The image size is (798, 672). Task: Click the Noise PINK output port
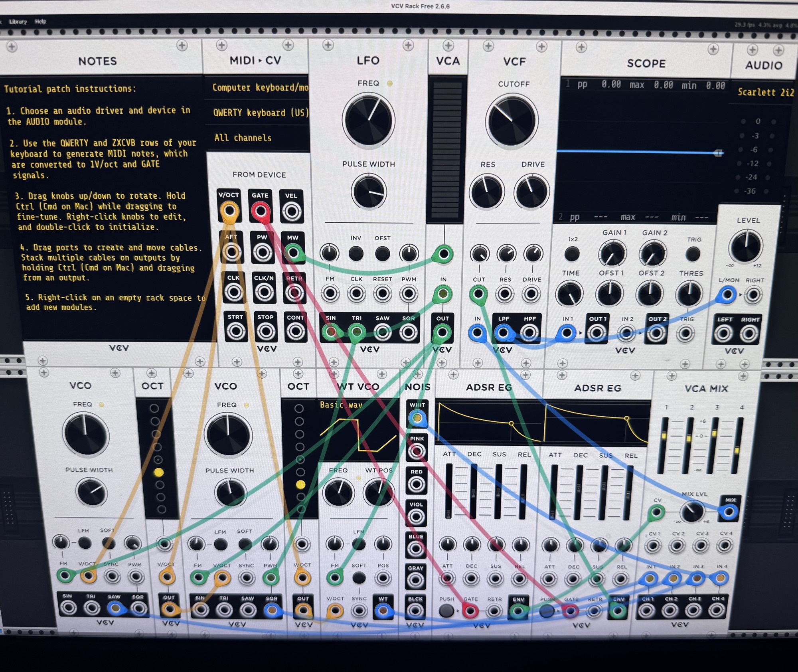click(416, 451)
